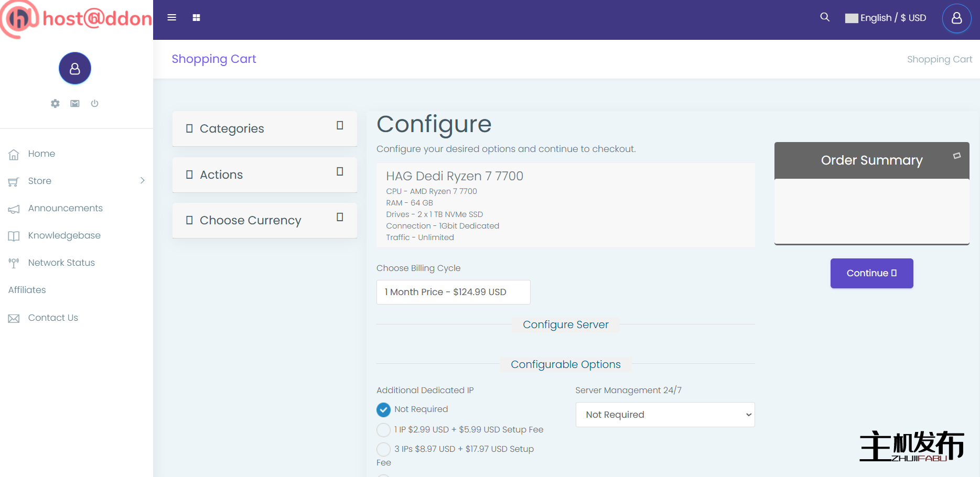This screenshot has width=980, height=477.
Task: Open the Server Management 24/7 dropdown
Action: (x=665, y=415)
